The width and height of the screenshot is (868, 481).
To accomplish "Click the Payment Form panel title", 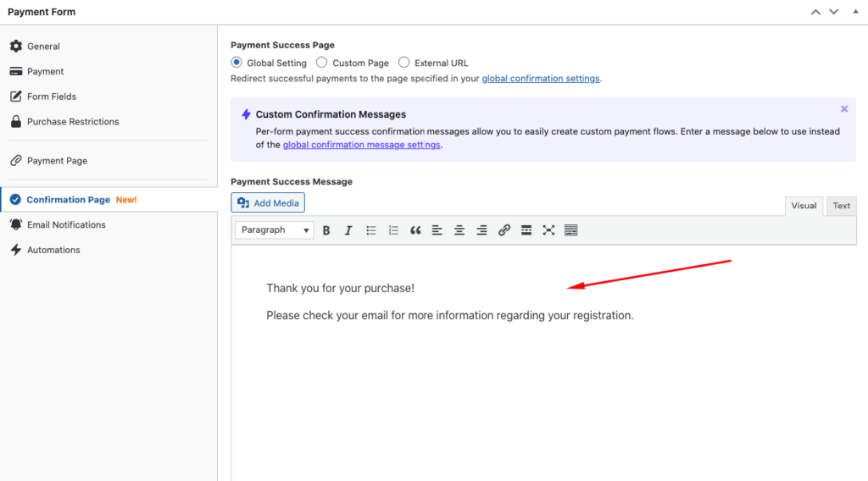I will click(x=42, y=12).
